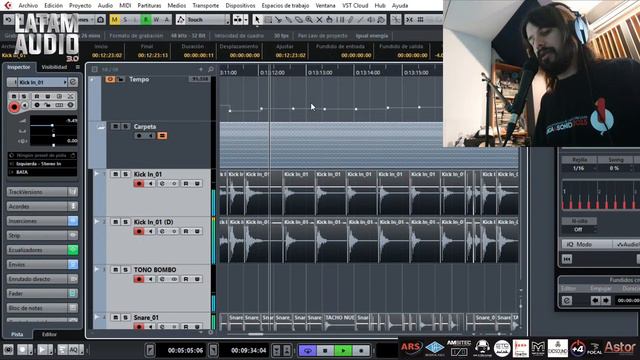Click the constraint delay compensation camera-like icon
The height and width of the screenshot is (360, 640).
pos(100,20)
